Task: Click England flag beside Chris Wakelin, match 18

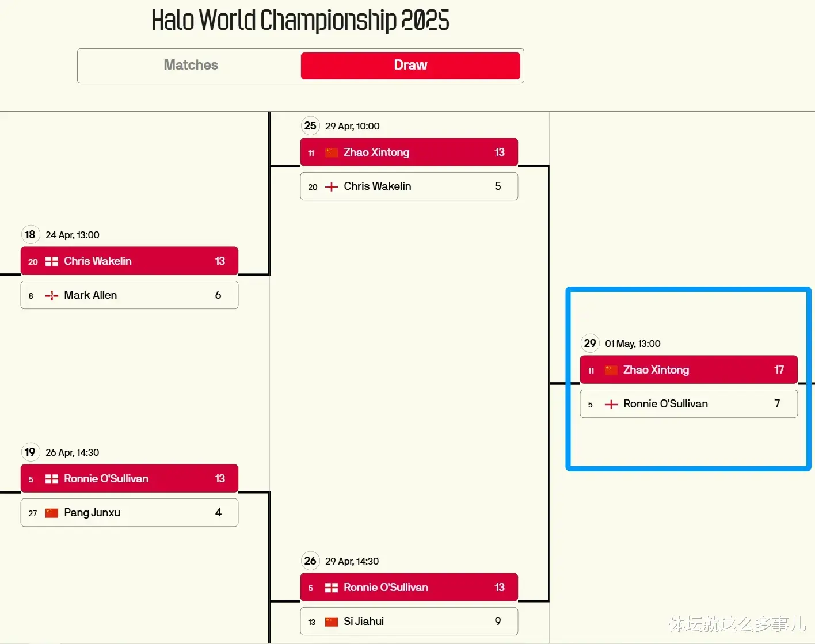Action: tap(52, 261)
